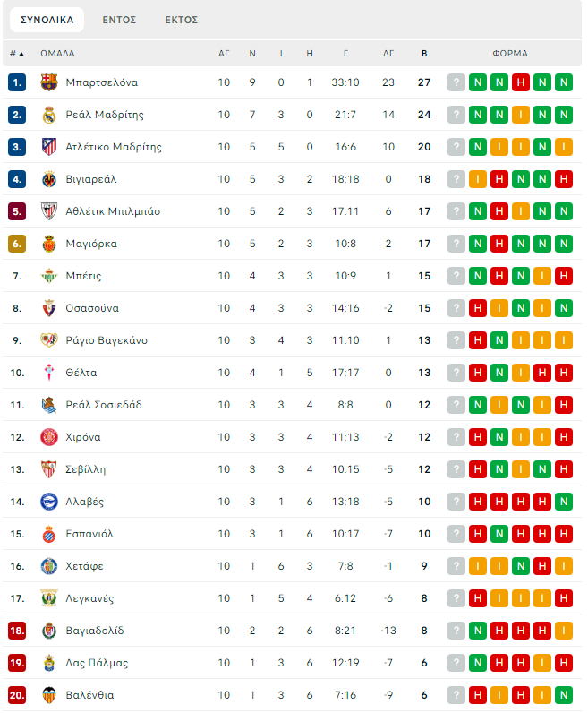Screen dimensions: 588x713
Task: Select the Athletic Bilbao crest icon
Action: (x=49, y=211)
